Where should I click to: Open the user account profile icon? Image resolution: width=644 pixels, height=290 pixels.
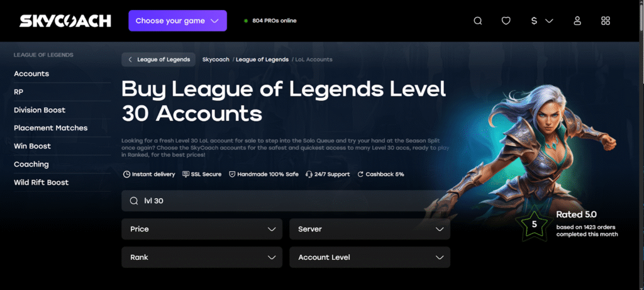(x=577, y=21)
